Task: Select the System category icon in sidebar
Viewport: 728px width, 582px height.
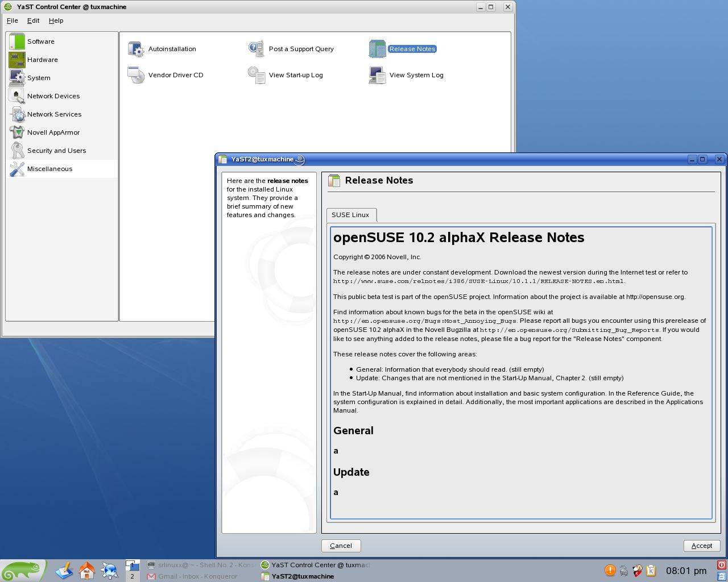Action: (x=17, y=78)
